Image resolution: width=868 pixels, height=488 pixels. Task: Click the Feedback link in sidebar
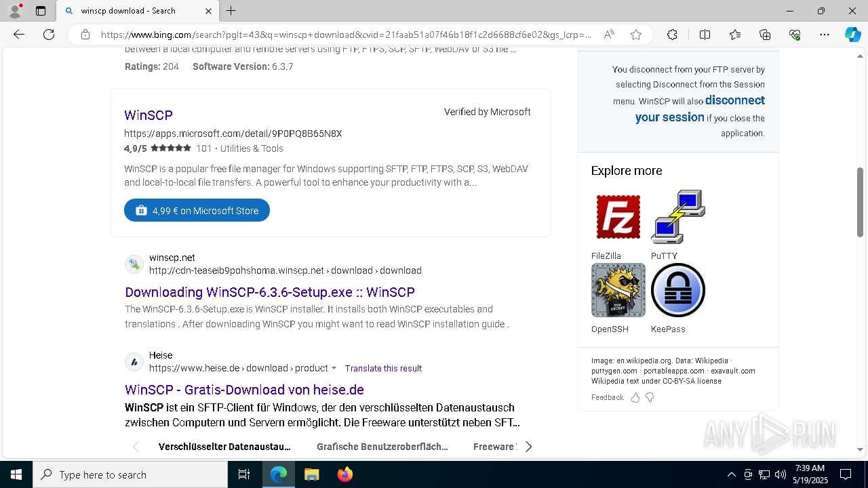tap(607, 398)
